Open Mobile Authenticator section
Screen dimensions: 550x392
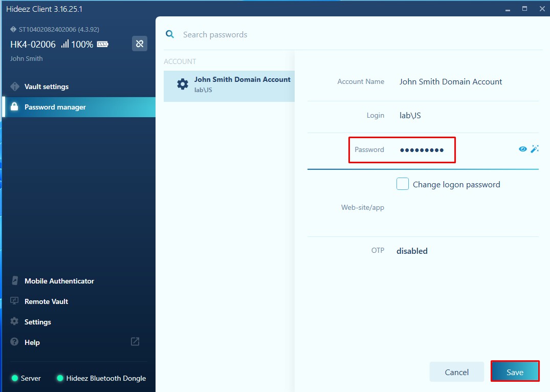point(59,281)
